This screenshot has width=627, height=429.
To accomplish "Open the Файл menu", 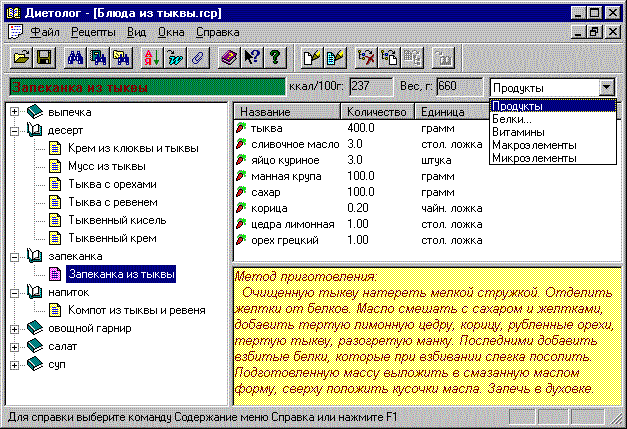I will point(45,32).
